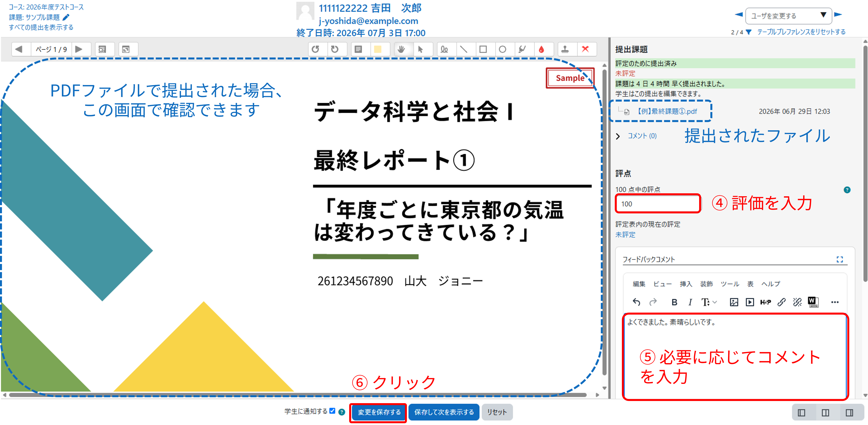Open the 表 menu in editor
This screenshot has height=425, width=868.
click(750, 284)
